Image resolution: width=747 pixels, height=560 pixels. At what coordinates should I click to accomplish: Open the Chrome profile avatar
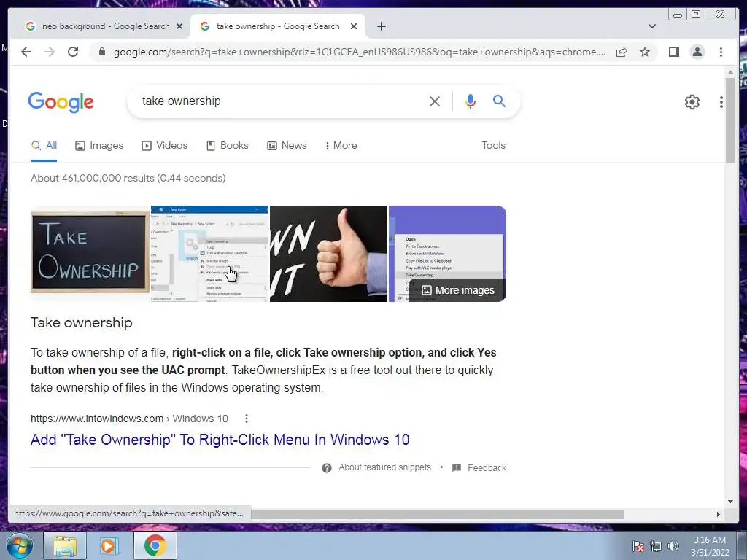[x=697, y=52]
